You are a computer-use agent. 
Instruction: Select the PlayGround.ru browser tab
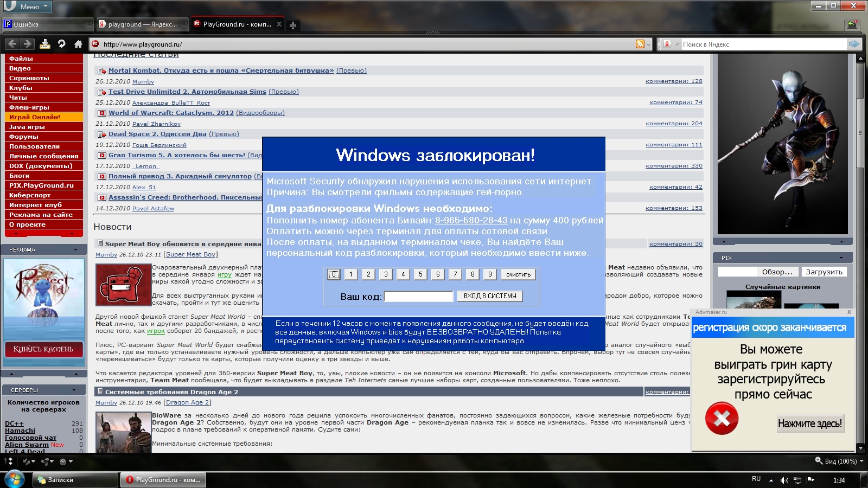pyautogui.click(x=237, y=24)
